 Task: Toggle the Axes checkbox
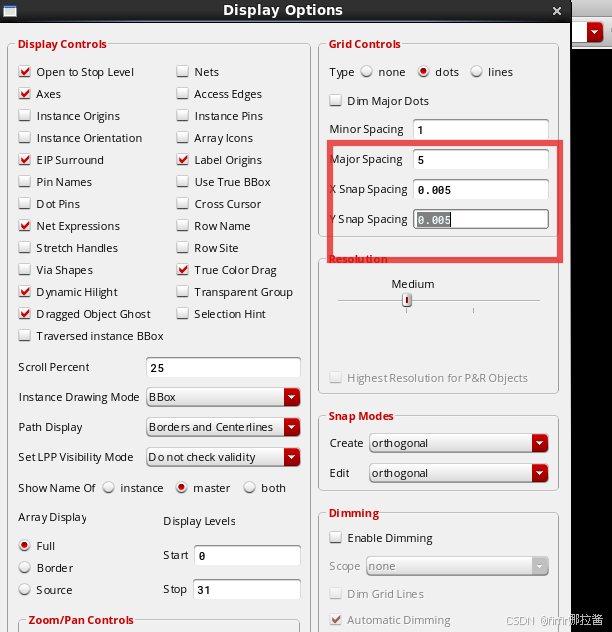point(25,94)
